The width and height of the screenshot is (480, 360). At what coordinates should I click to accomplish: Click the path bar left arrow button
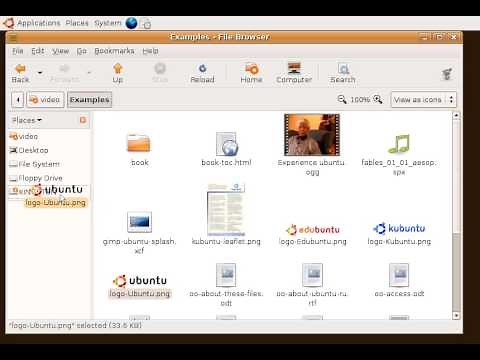point(18,100)
